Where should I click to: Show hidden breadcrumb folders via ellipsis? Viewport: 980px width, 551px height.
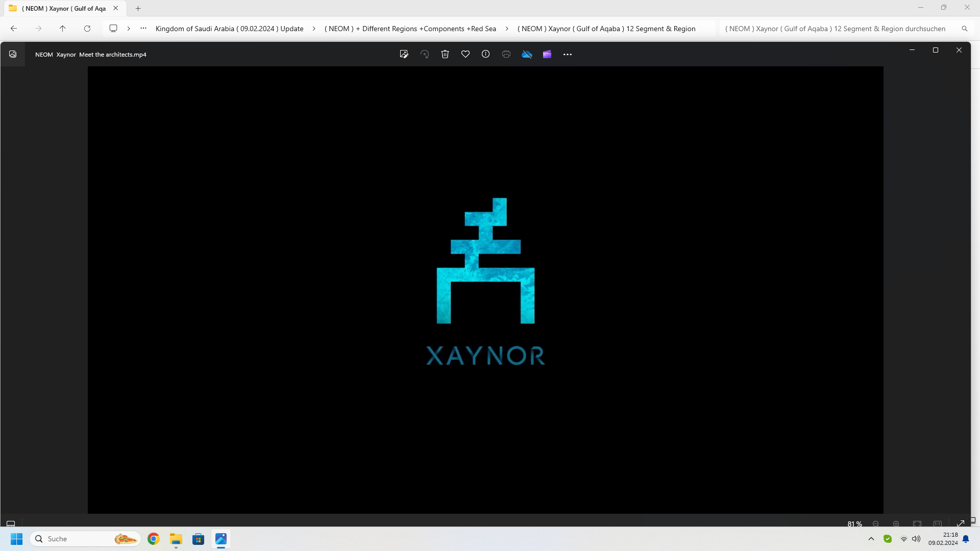tap(143, 29)
